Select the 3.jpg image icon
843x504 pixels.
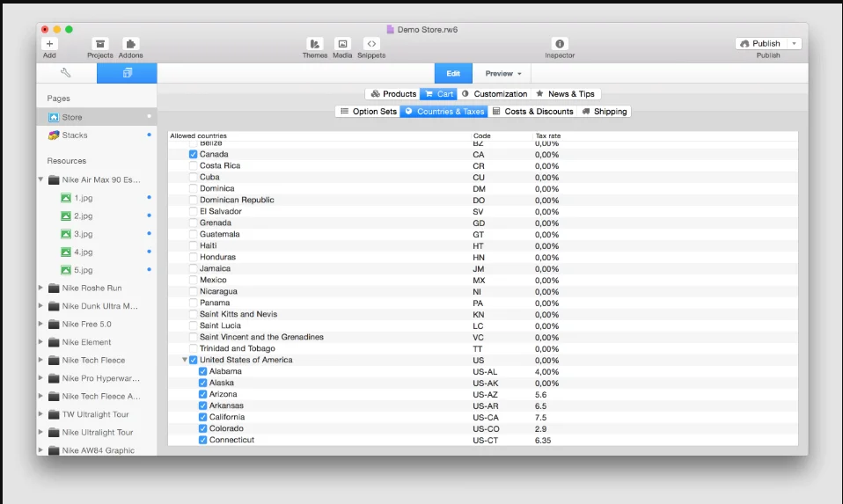[x=66, y=234]
